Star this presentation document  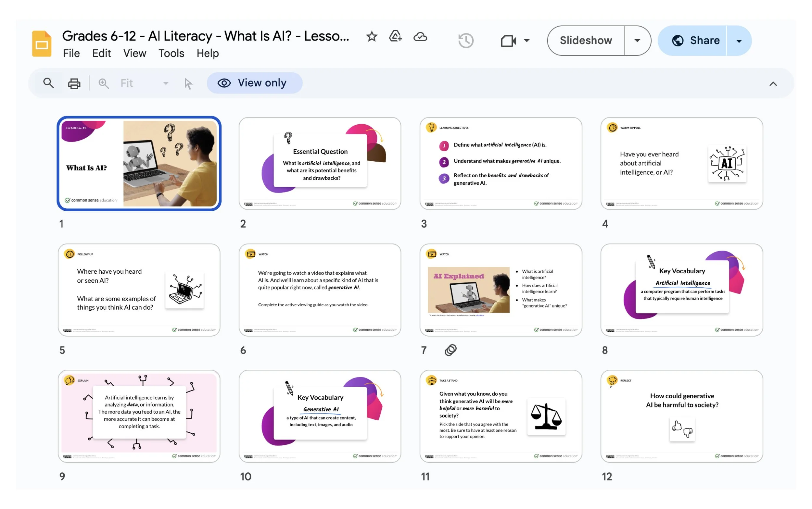[x=372, y=36]
